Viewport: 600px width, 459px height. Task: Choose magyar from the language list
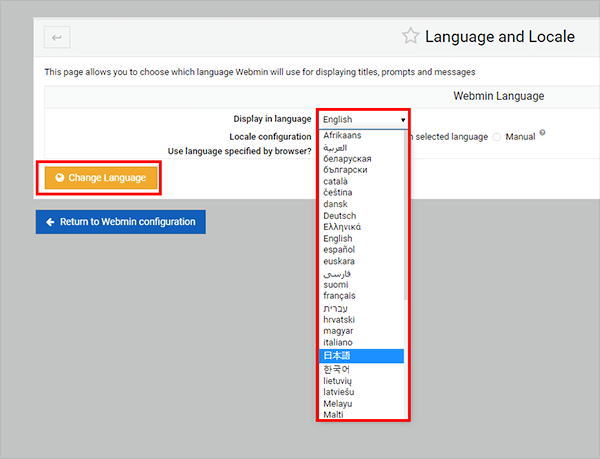(x=362, y=331)
